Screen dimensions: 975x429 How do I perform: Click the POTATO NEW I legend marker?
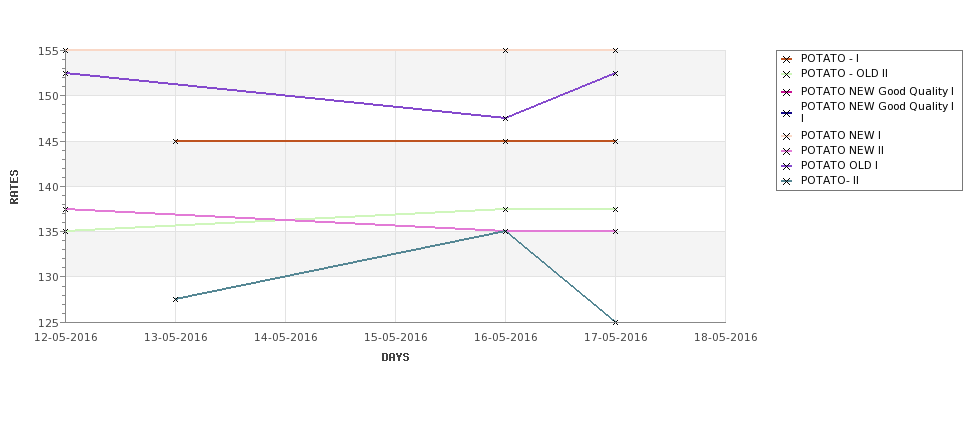787,136
